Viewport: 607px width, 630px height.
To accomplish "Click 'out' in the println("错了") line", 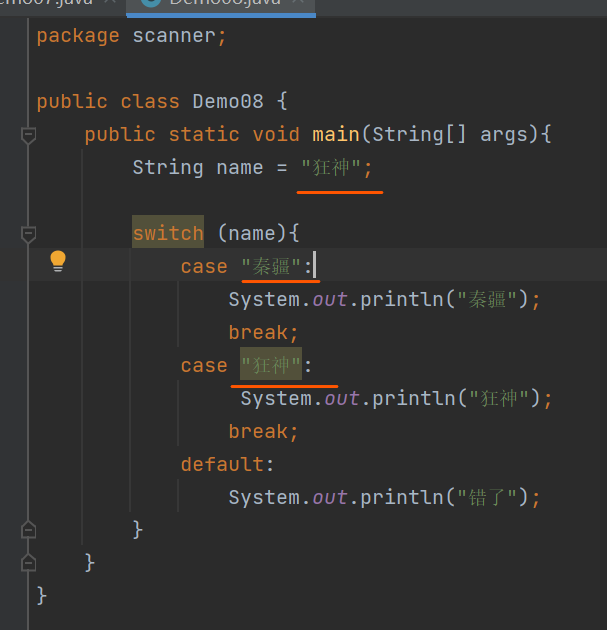I will click(x=330, y=497).
